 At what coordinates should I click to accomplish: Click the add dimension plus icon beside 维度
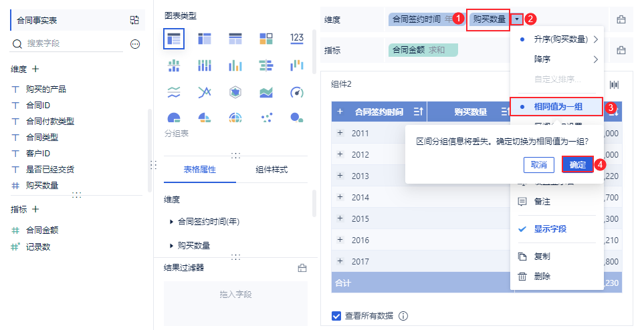click(x=35, y=69)
